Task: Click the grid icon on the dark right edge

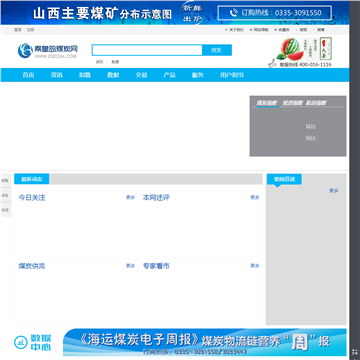Action: click(x=355, y=352)
